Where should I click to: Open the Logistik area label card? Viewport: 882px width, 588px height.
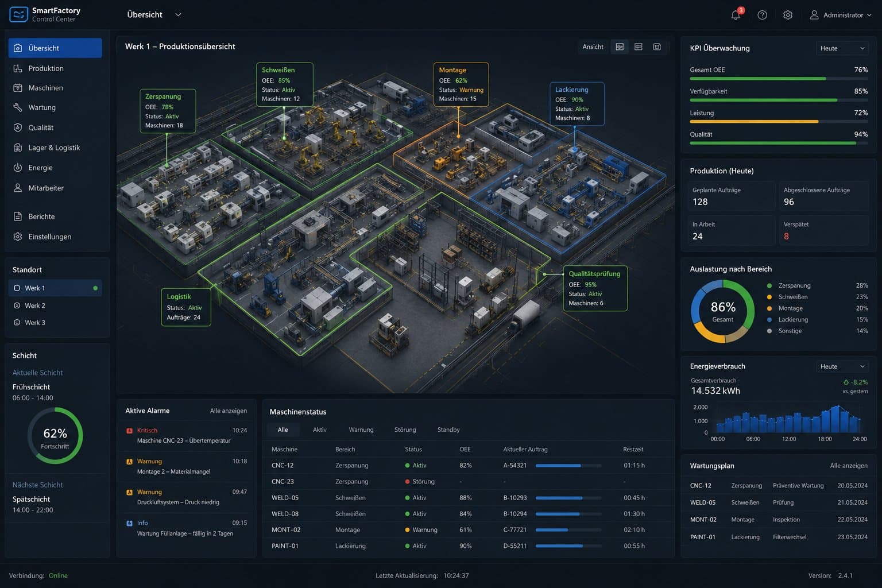coord(186,307)
